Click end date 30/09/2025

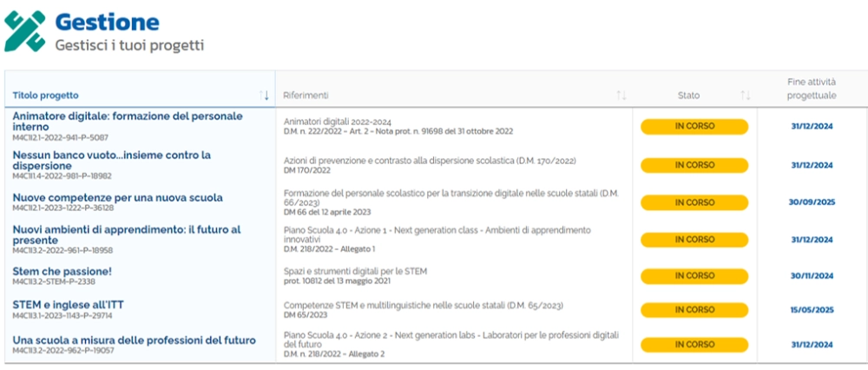[x=812, y=202]
